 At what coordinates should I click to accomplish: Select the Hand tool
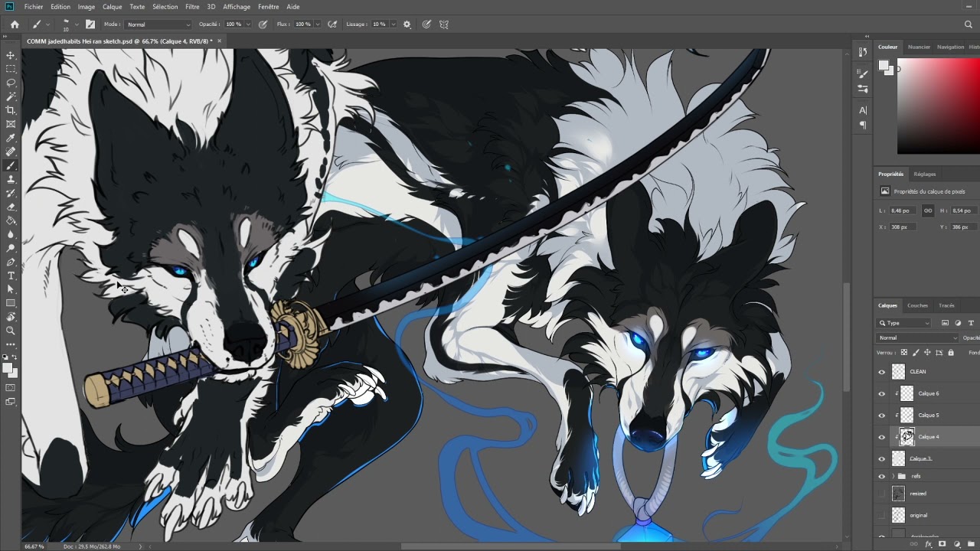tap(11, 317)
